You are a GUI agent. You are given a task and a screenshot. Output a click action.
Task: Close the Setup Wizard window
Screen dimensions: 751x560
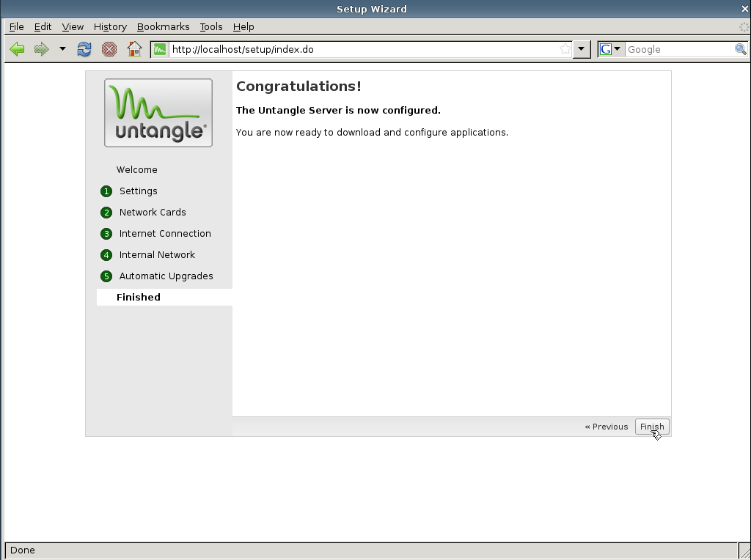click(x=745, y=9)
